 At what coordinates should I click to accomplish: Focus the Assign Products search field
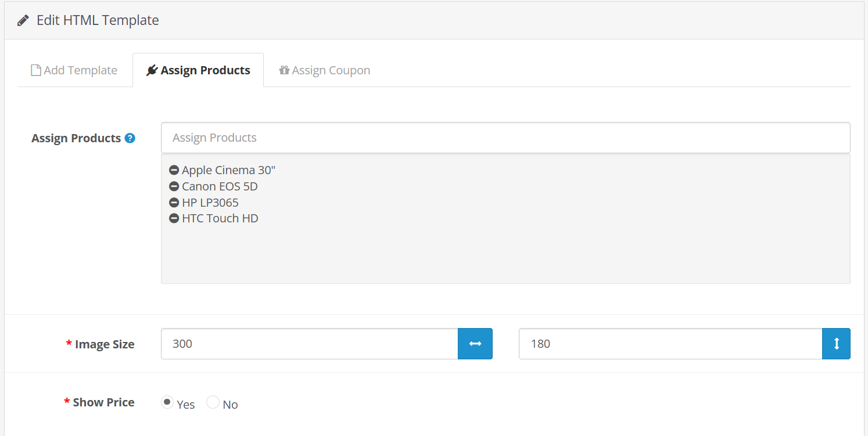pyautogui.click(x=505, y=138)
